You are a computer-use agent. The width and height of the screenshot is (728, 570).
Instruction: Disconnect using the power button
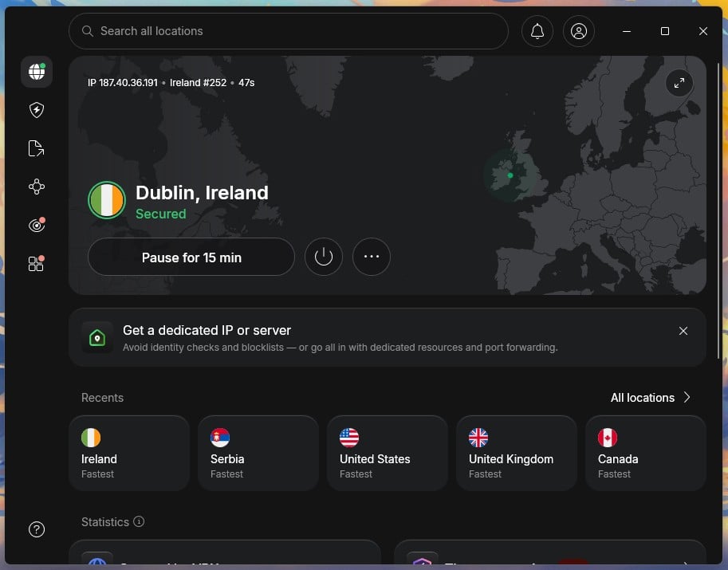pos(324,257)
